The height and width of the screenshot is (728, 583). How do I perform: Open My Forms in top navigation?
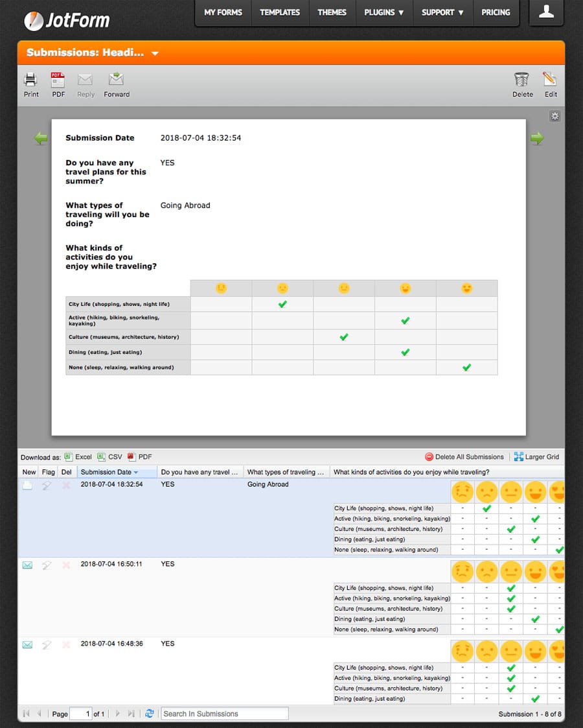(x=223, y=12)
